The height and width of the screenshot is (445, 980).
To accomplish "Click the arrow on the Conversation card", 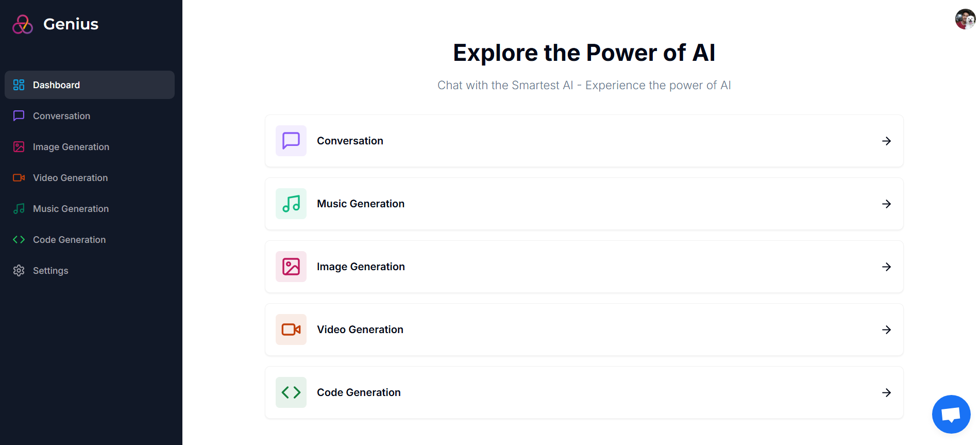I will (887, 141).
